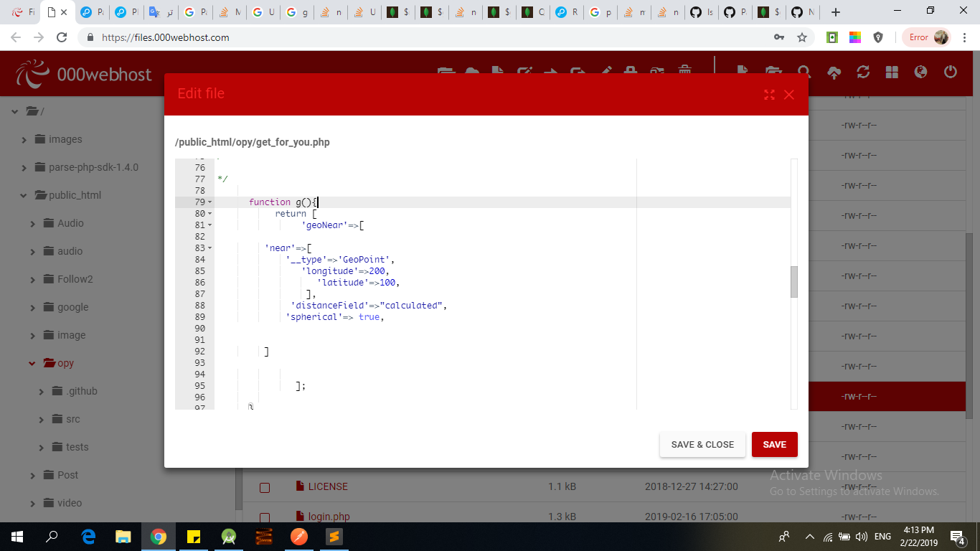Viewport: 980px width, 551px height.
Task: Click the colorful grid extension icon
Action: [x=855, y=37]
